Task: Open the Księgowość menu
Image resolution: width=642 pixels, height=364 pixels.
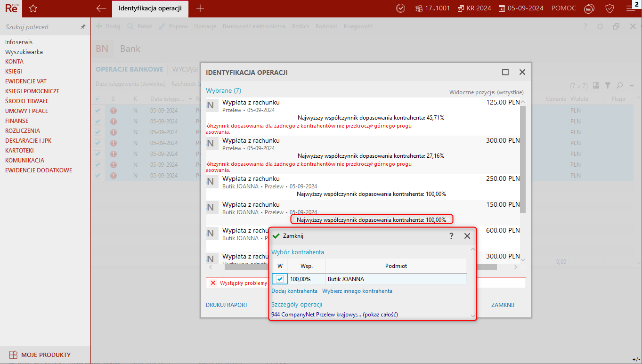Action: (358, 26)
